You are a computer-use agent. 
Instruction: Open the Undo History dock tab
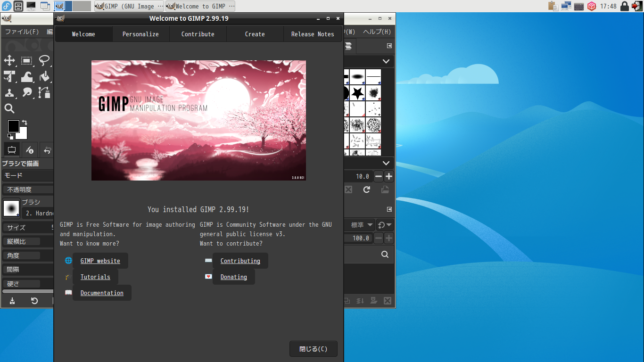(47, 150)
